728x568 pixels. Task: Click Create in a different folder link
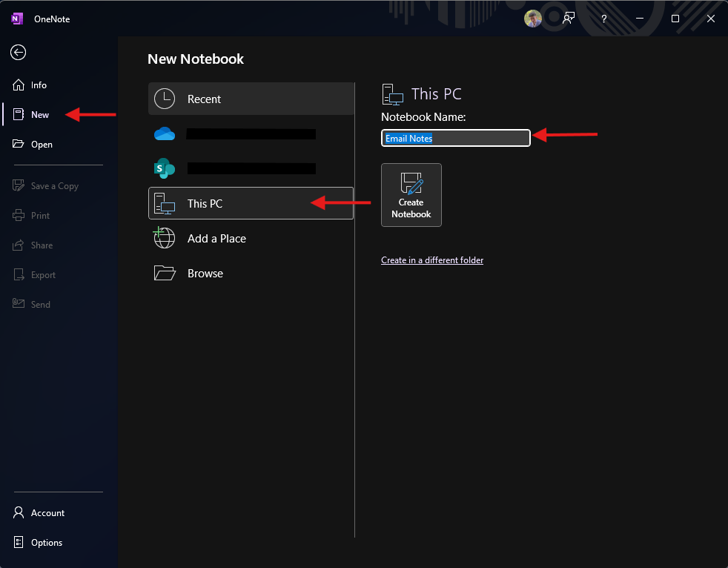point(432,260)
